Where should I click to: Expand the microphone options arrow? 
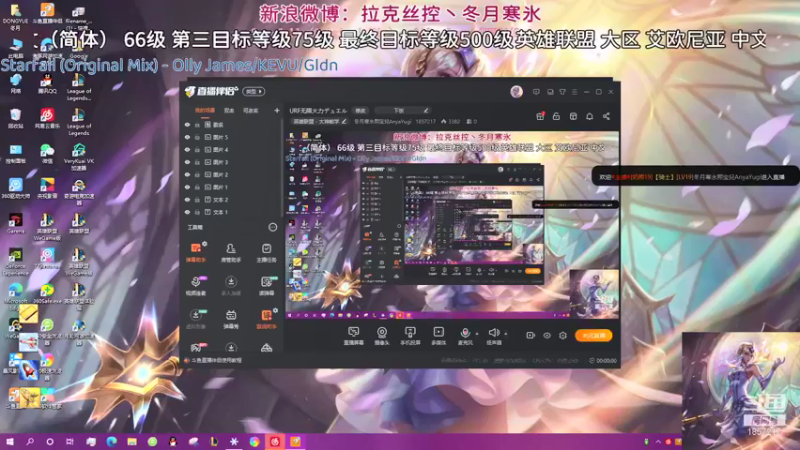tap(477, 334)
